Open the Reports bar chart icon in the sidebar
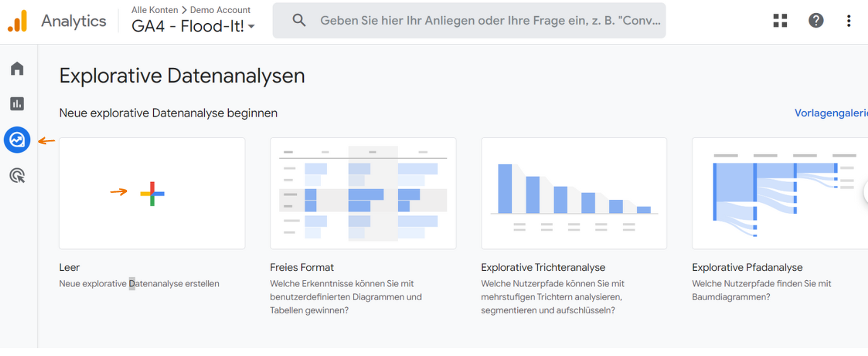The width and height of the screenshot is (868, 356). click(17, 103)
